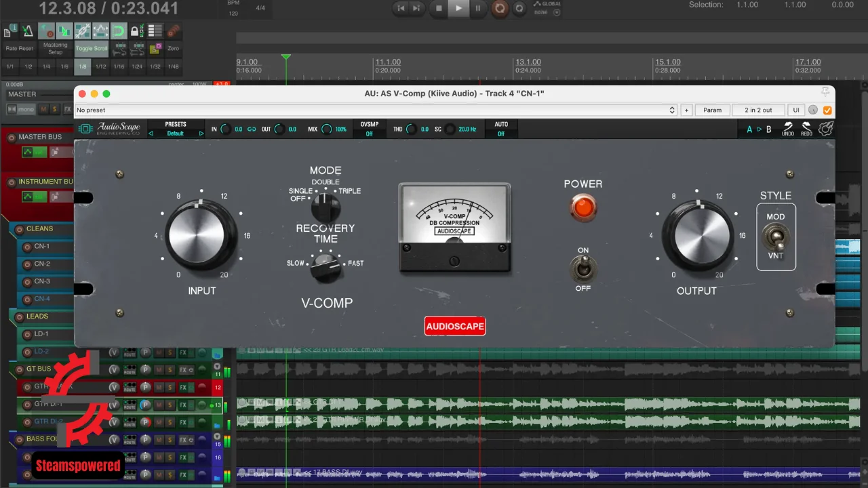Click the in/out link chain icon
The width and height of the screenshot is (868, 488).
[x=252, y=129]
